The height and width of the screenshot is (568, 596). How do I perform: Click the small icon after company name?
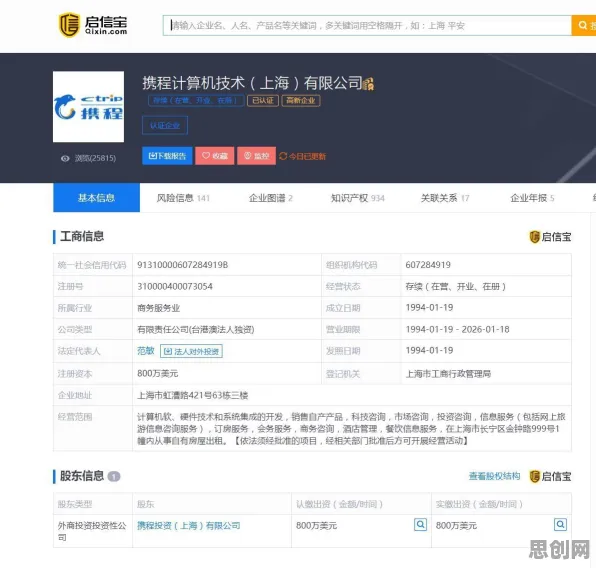coord(369,84)
